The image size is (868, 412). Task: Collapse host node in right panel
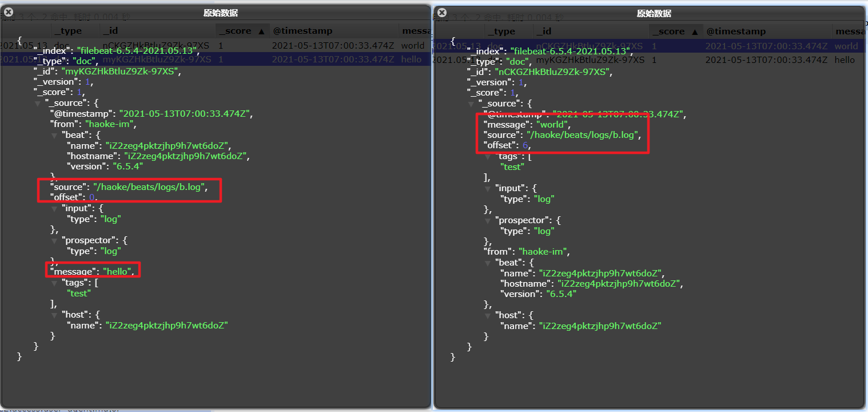pos(488,315)
